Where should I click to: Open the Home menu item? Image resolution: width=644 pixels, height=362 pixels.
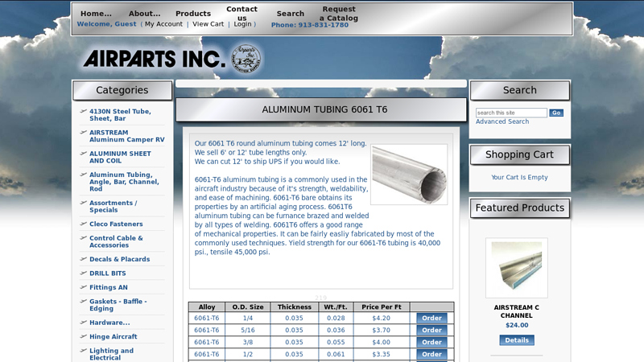[96, 14]
